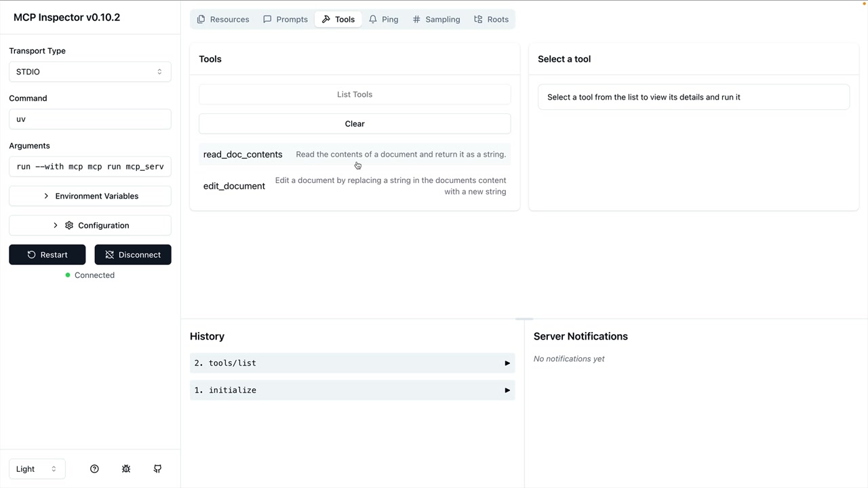Expand the tools/list history arrow
Viewport: 868px width, 488px height.
[507, 363]
